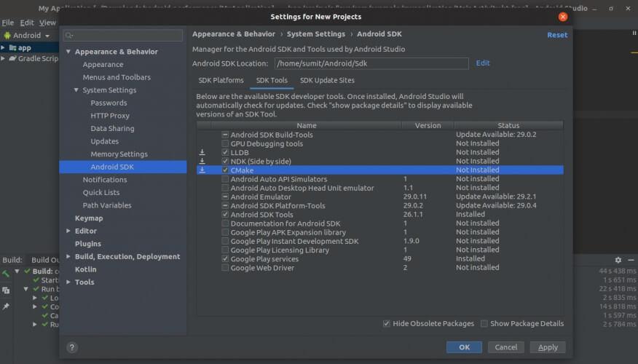Image resolution: width=638 pixels, height=364 pixels.
Task: Click the Android SDK Location field
Action: coord(371,63)
